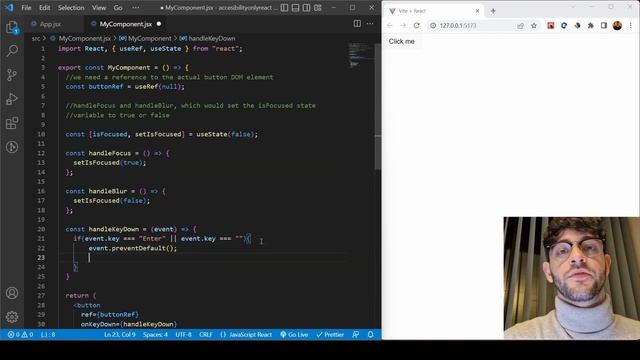Click the colorful wheel extension icon
Viewport: 640px width, 360px height.
click(577, 25)
